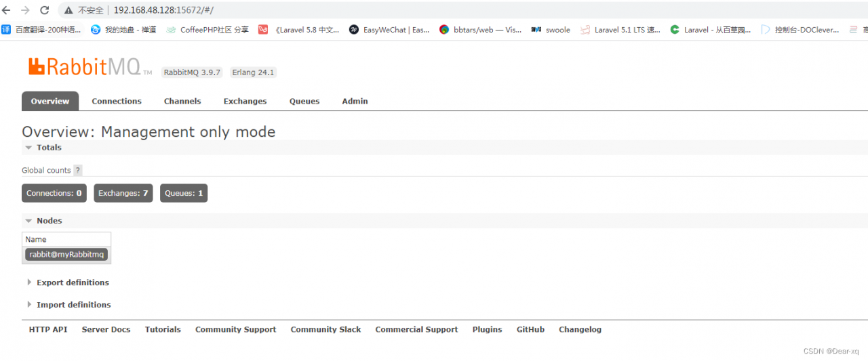Switch to the Channels tab
This screenshot has width=868, height=361.
(182, 101)
